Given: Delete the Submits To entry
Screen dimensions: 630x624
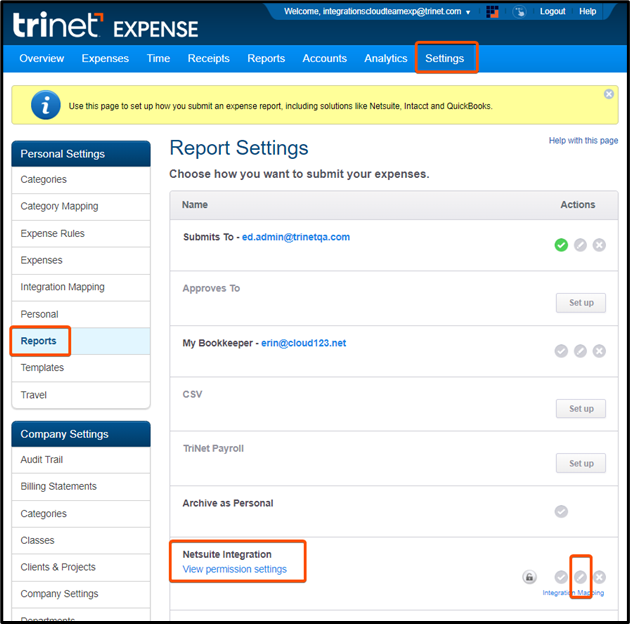Looking at the screenshot, I should click(599, 245).
